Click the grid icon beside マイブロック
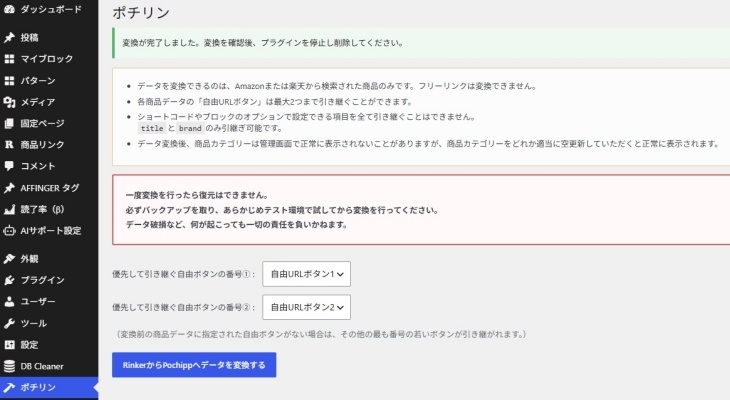730x400 pixels. (x=9, y=59)
